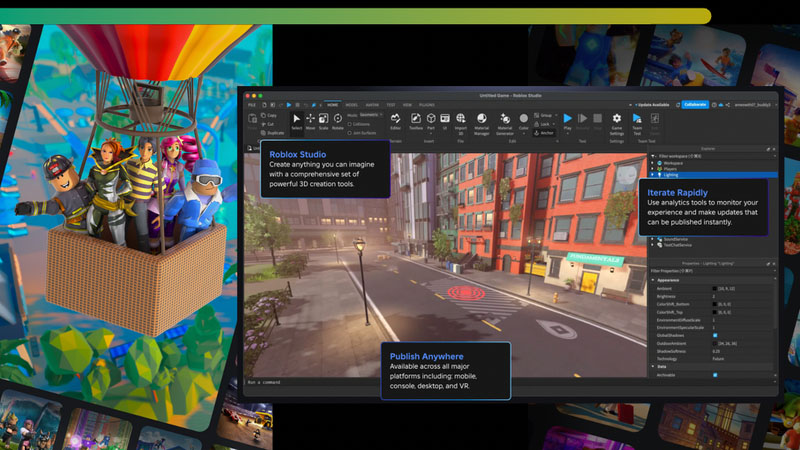Viewport: 800px width, 450px height.
Task: Open the Color dropdown arrow
Action: click(523, 134)
